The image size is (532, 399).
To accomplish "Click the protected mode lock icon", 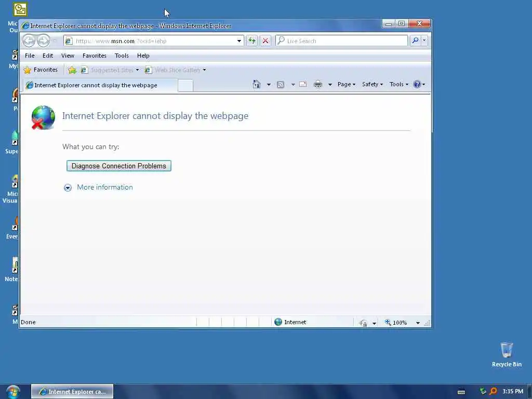I will 363,323.
